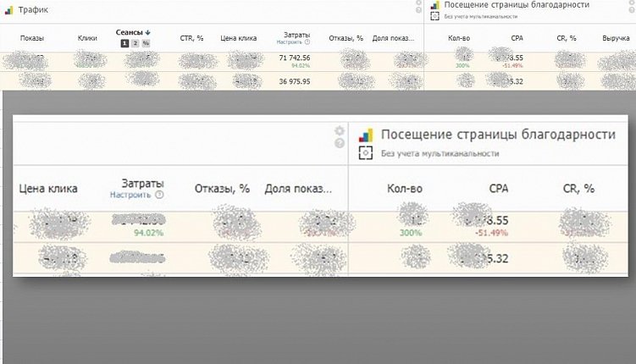
Task: Click the large Цена клика header in the inset
Action: coord(48,189)
